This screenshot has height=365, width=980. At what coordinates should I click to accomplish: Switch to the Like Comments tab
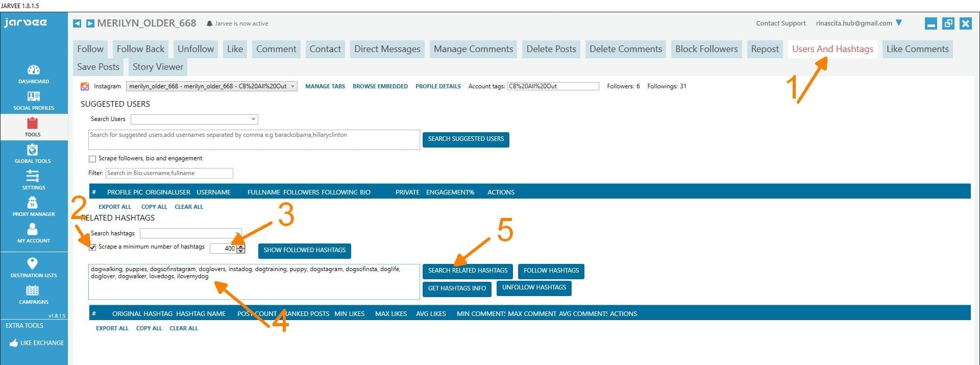click(x=917, y=49)
